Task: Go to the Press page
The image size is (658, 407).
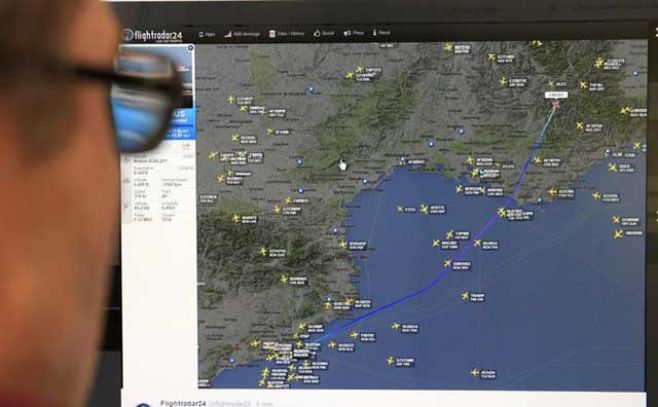Action: click(x=357, y=34)
